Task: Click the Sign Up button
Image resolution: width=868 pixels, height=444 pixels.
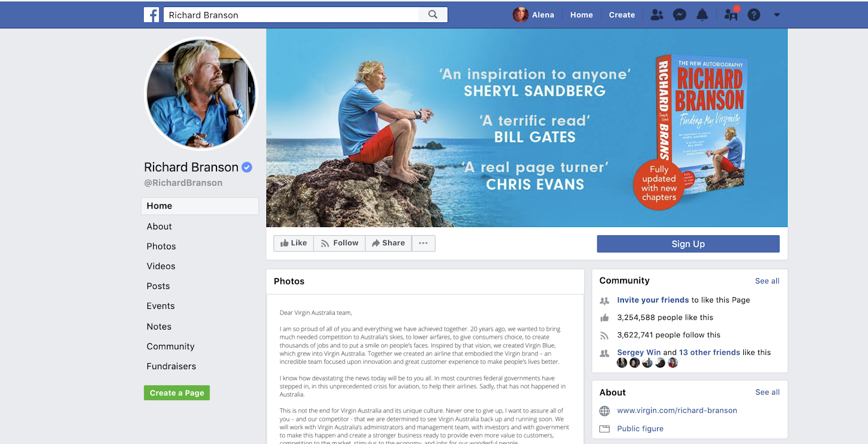Action: pyautogui.click(x=688, y=244)
